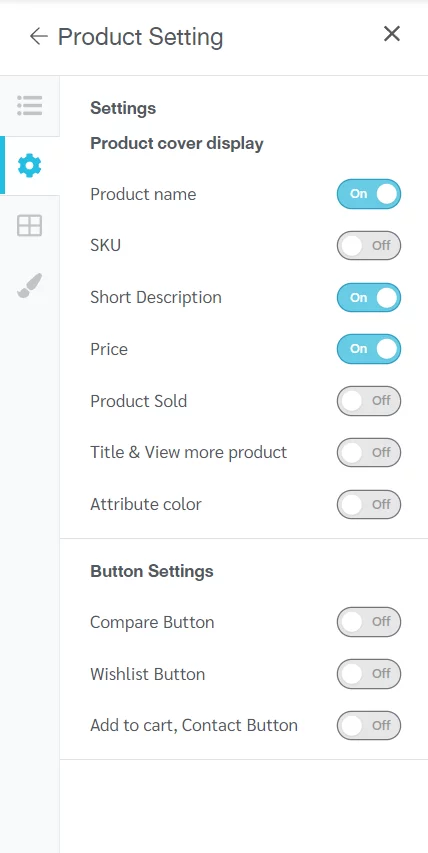This screenshot has height=853, width=428.
Task: Enable the SKU toggle
Action: click(369, 245)
